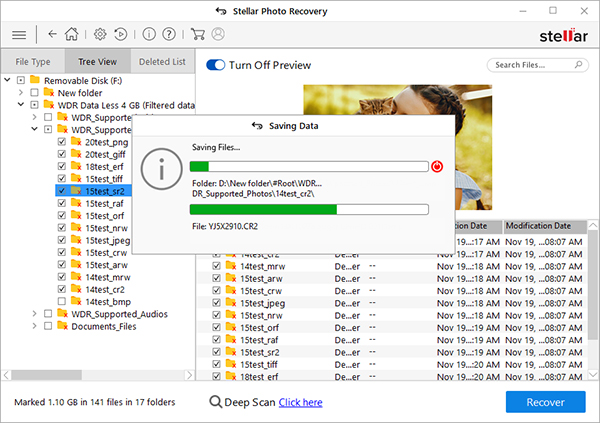This screenshot has width=600, height=423.
Task: Stop saving with the red stop icon
Action: coord(437,167)
